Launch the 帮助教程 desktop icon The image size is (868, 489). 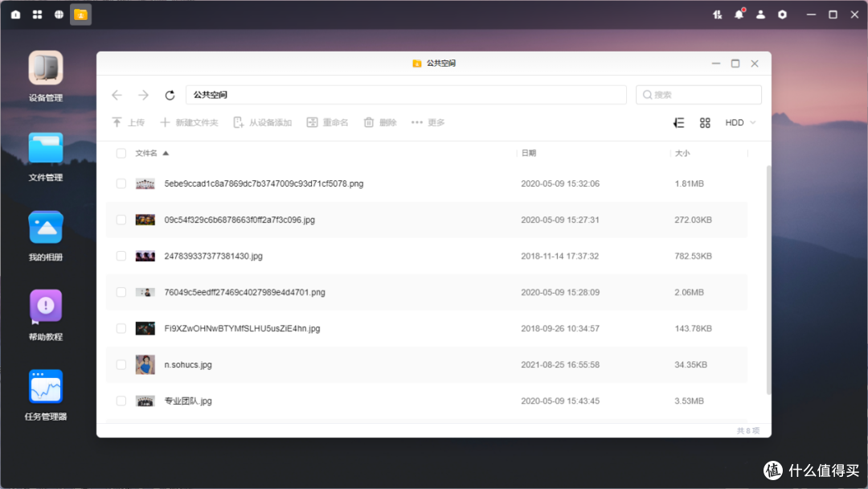(45, 306)
